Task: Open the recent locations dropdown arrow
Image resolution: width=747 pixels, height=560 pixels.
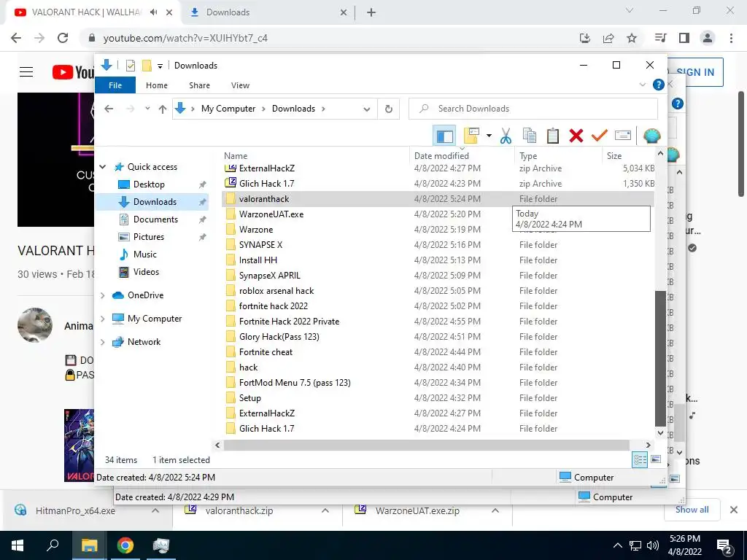Action: pos(147,109)
